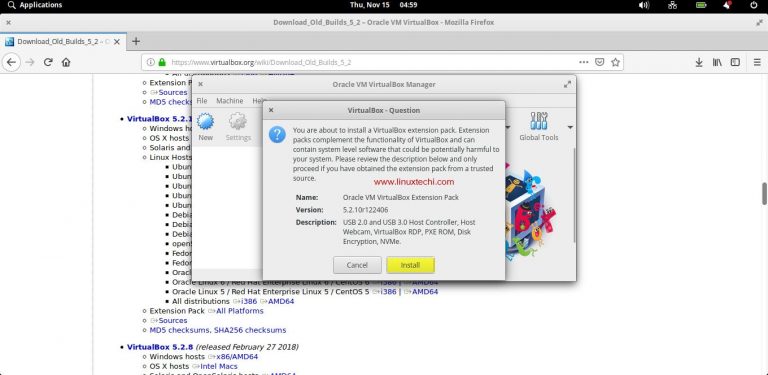
Task: Open the Firefox hamburger menu
Action: [757, 62]
